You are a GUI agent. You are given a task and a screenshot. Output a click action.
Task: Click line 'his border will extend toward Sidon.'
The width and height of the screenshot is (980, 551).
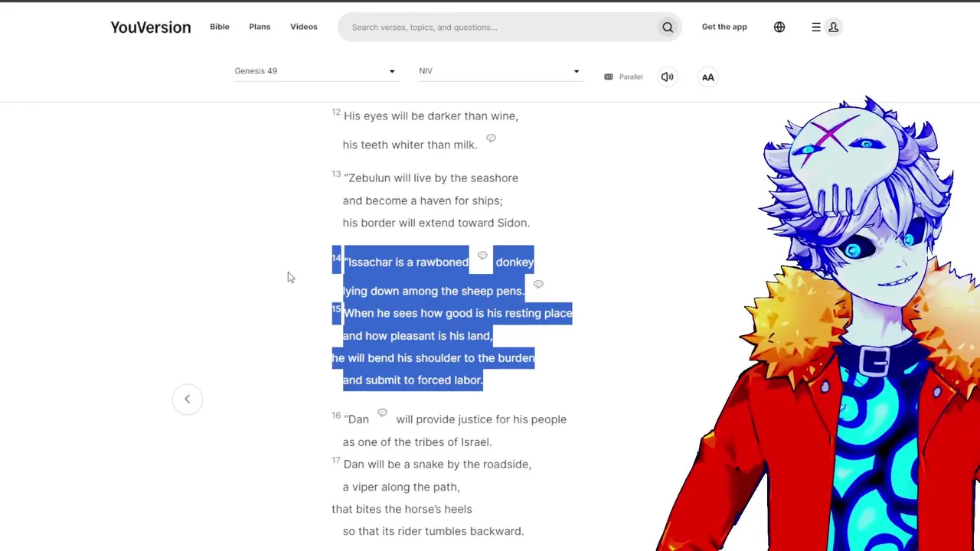pyautogui.click(x=436, y=223)
